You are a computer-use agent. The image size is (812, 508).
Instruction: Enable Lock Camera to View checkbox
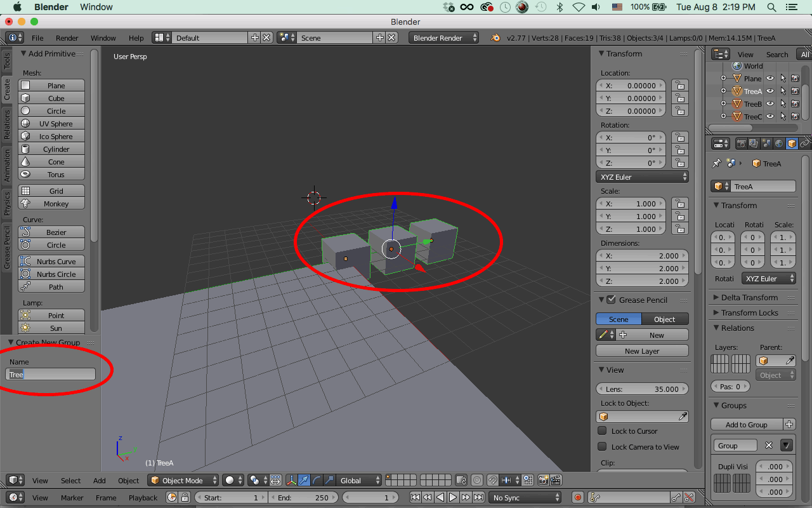point(602,446)
